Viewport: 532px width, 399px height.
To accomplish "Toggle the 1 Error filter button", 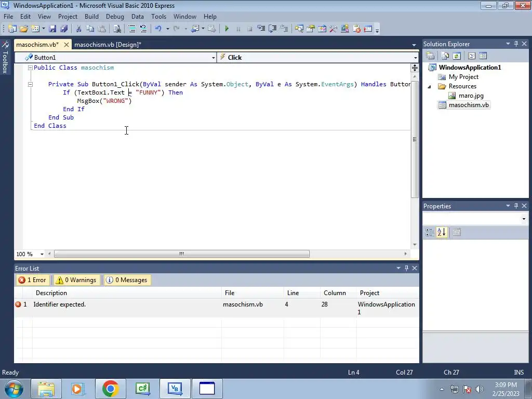I will 33,280.
